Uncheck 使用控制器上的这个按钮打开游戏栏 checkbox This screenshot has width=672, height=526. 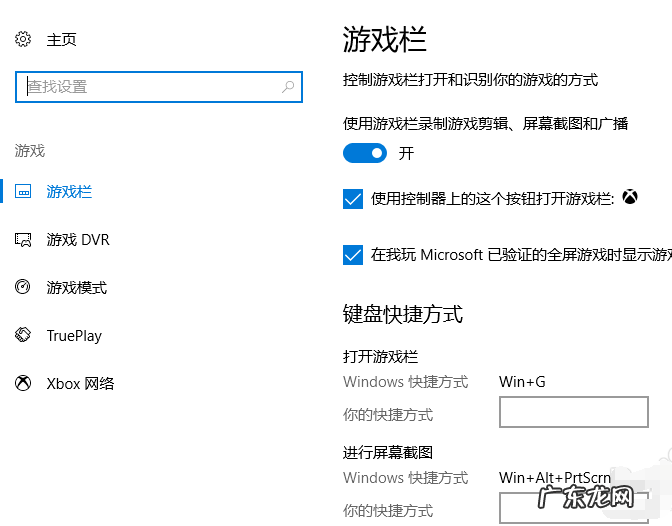click(x=353, y=199)
